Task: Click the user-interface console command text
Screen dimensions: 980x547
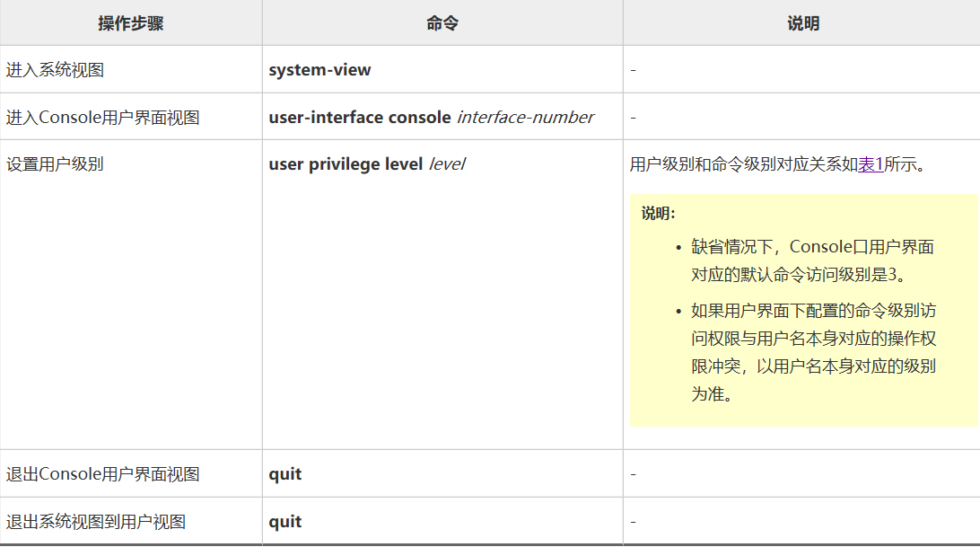Action: 360,118
